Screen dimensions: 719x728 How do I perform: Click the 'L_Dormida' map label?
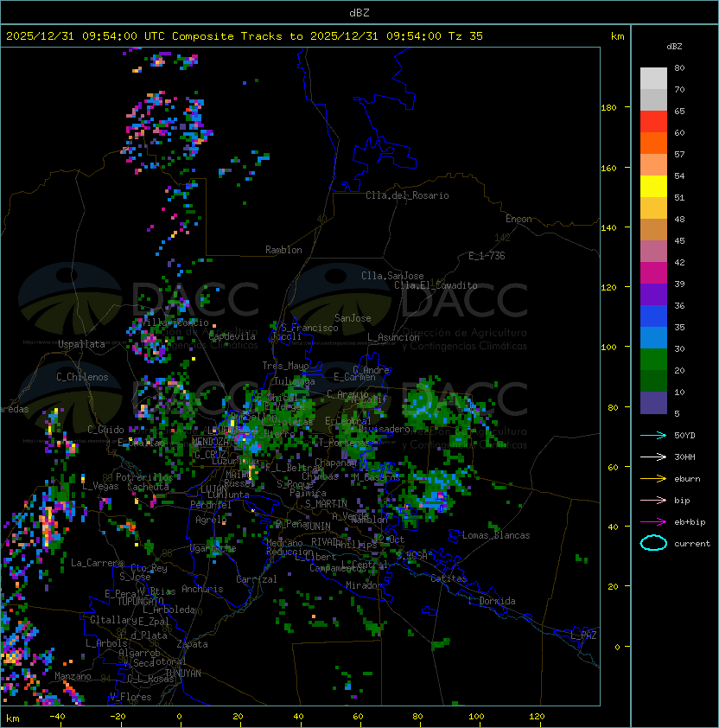tap(492, 601)
